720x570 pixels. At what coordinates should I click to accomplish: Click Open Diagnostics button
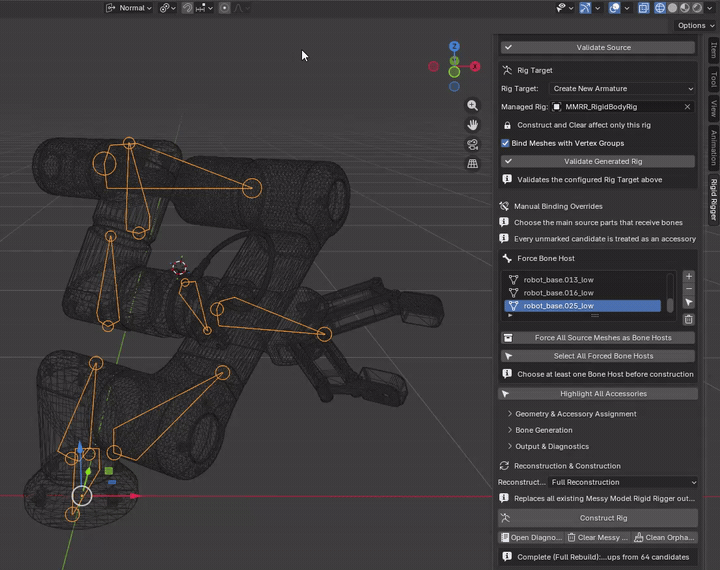(x=531, y=537)
